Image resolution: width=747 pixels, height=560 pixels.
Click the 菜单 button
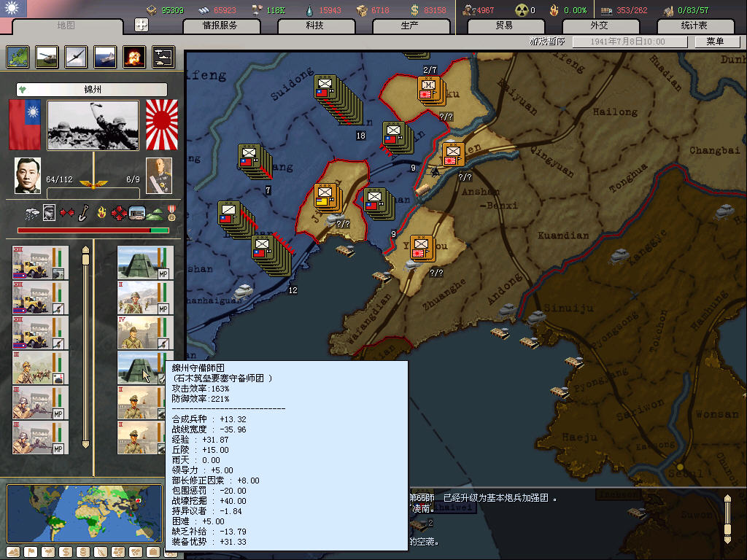[715, 42]
